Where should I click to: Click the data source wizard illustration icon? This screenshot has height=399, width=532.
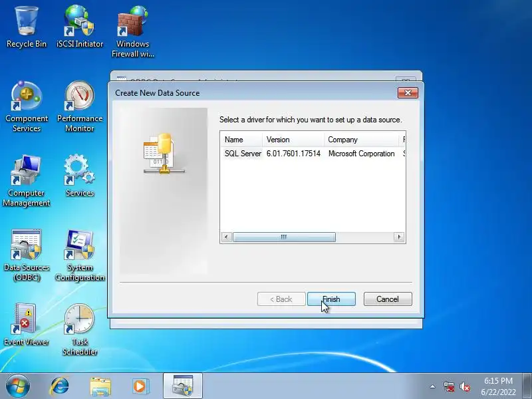pyautogui.click(x=164, y=154)
